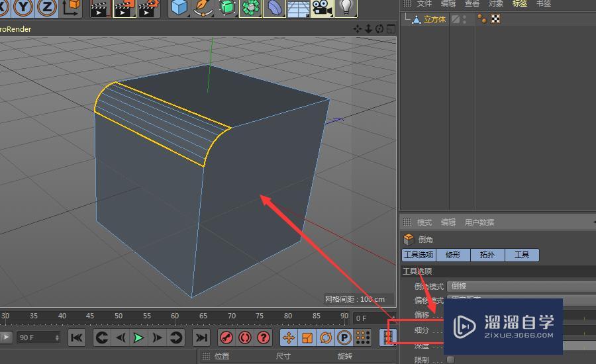Viewport: 596px width, 364px height.
Task: Open the keyframe selection question-mark icon
Action: (264, 338)
